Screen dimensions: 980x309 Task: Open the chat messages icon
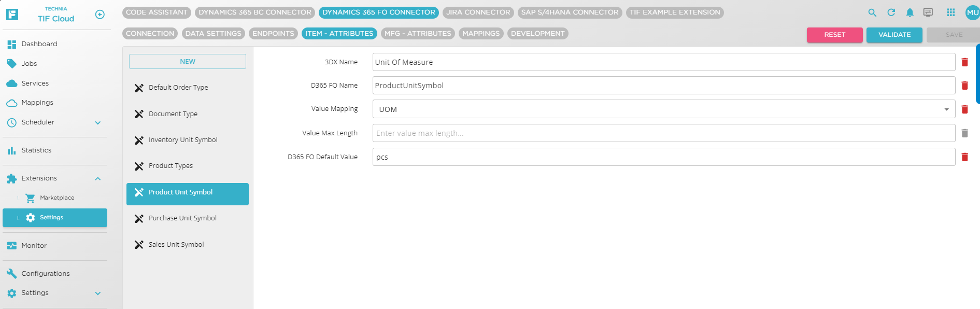tap(928, 13)
